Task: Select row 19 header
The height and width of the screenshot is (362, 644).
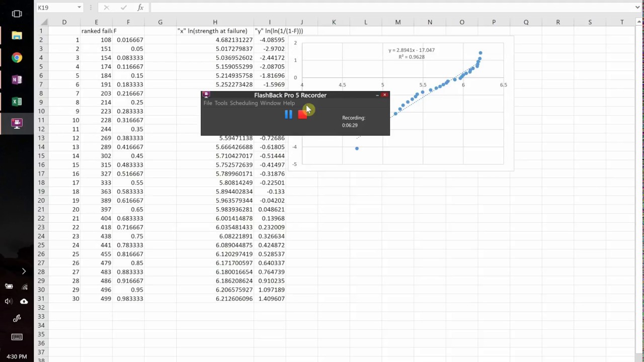Action: pos(41,192)
